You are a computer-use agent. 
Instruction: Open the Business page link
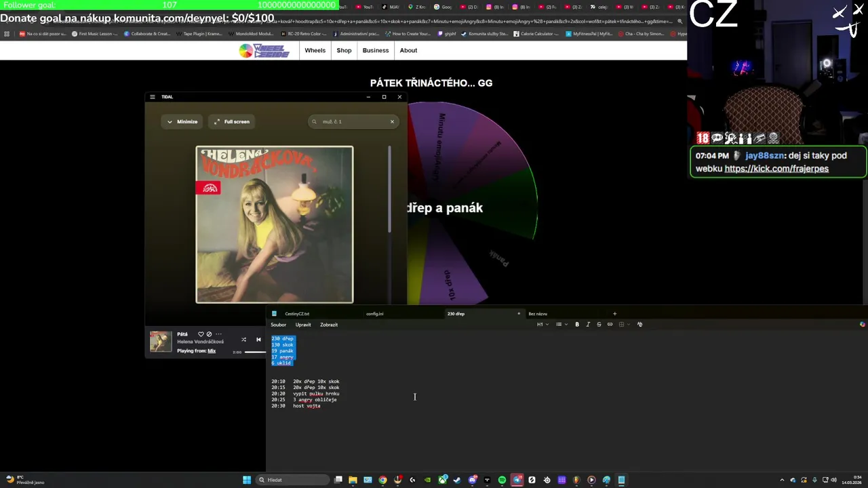coord(376,51)
